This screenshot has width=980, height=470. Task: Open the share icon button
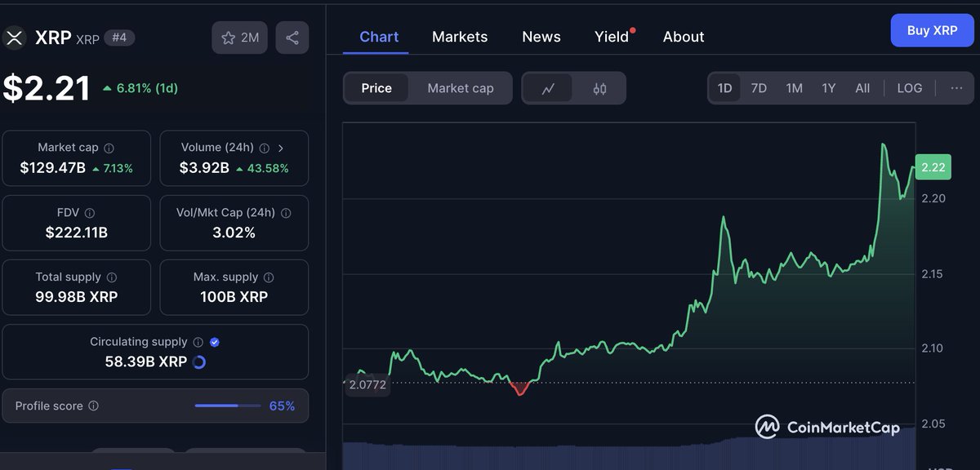click(292, 38)
